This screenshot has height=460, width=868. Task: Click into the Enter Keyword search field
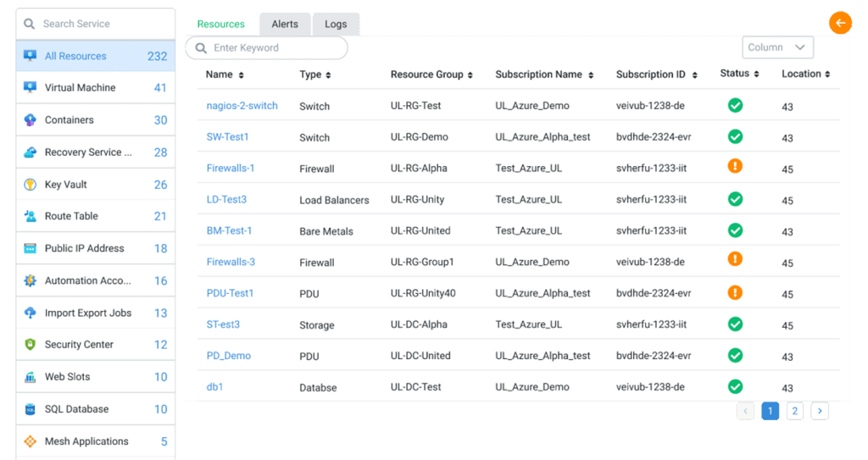(266, 48)
